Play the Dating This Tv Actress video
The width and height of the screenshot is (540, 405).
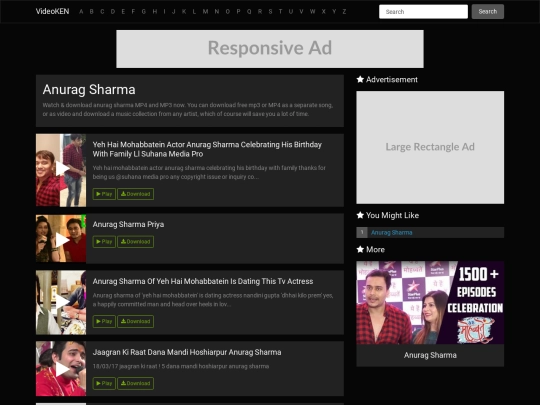pos(104,321)
